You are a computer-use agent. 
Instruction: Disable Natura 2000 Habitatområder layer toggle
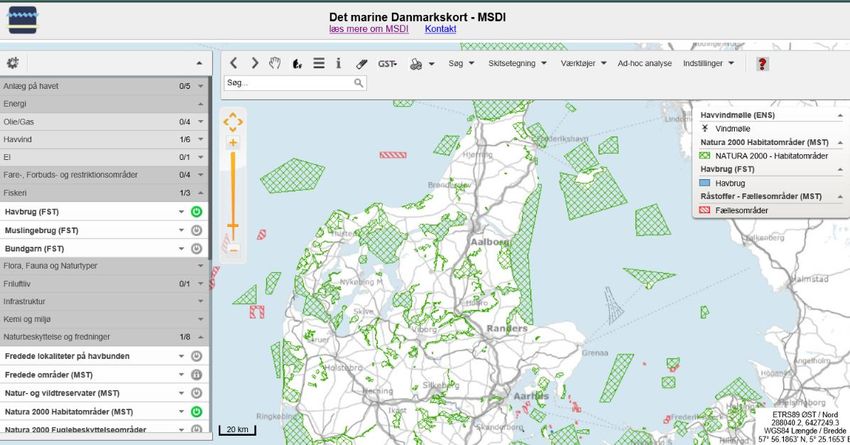tap(197, 411)
